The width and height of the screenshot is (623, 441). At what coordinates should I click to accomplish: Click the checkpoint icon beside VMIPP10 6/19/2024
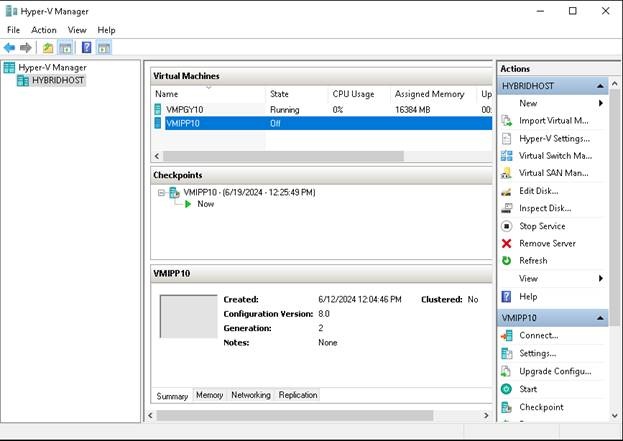pyautogui.click(x=174, y=193)
